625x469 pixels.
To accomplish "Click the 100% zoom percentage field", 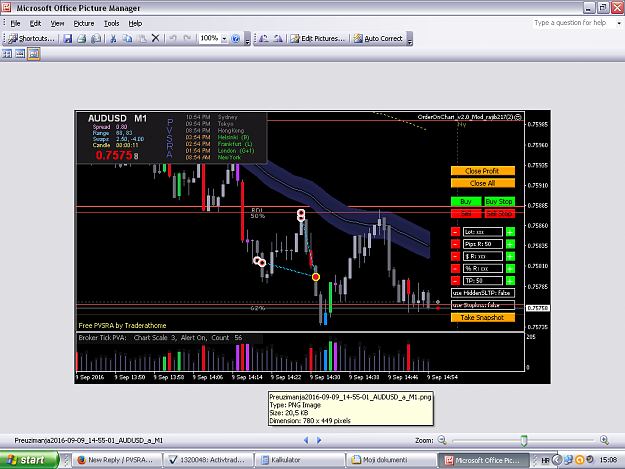I will point(210,38).
